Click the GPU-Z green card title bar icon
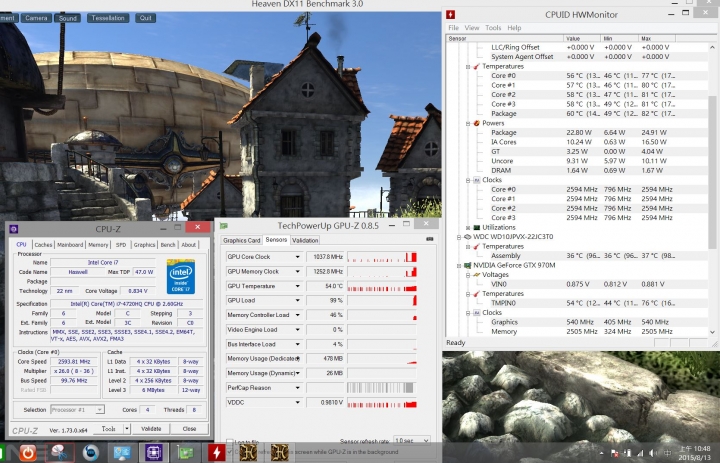 [x=224, y=226]
